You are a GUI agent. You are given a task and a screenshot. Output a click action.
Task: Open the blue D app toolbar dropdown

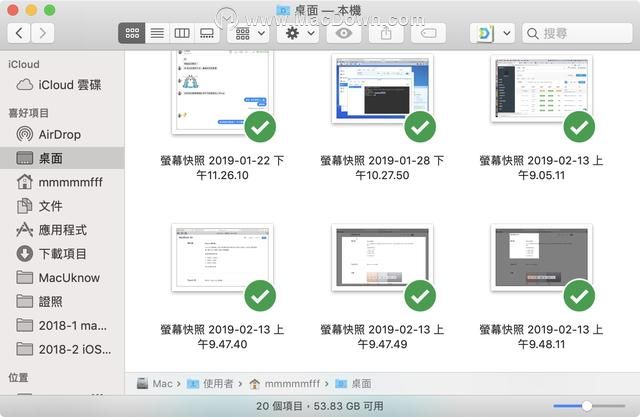point(492,33)
